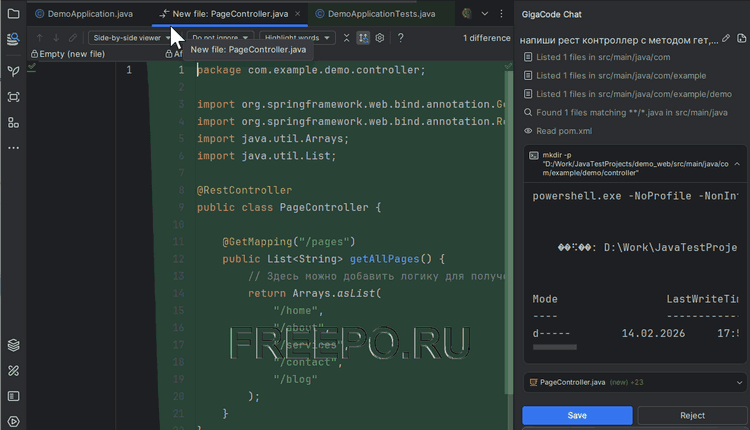
Task: Click the Save button
Action: point(577,415)
